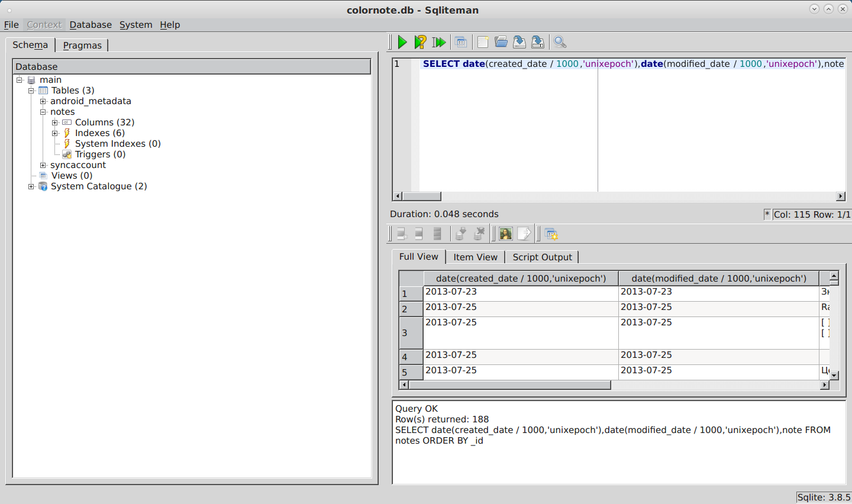852x504 pixels.
Task: Click SQL editor scroll left arrow
Action: (x=398, y=196)
